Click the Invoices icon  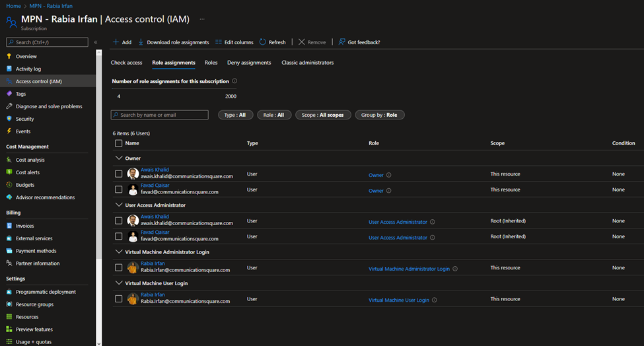pos(9,226)
